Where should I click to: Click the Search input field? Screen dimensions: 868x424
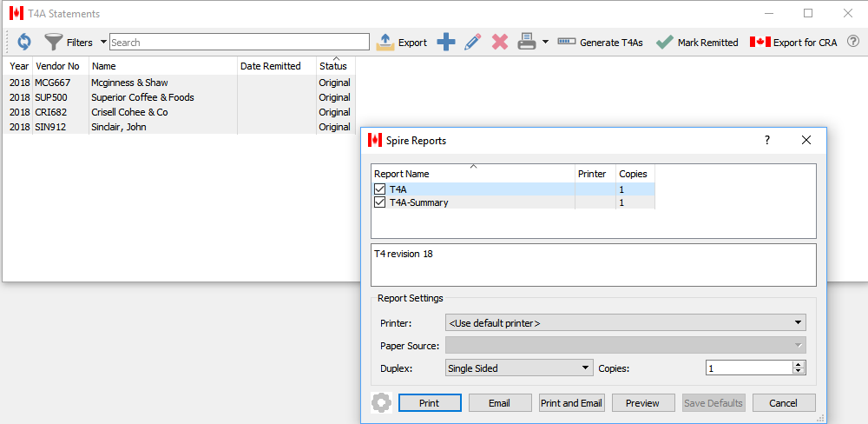pos(239,42)
